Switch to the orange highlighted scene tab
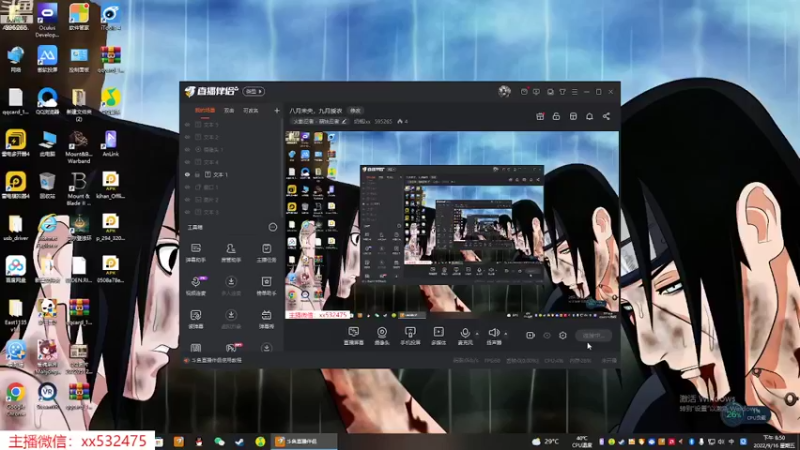This screenshot has width=800, height=450. coord(205,110)
